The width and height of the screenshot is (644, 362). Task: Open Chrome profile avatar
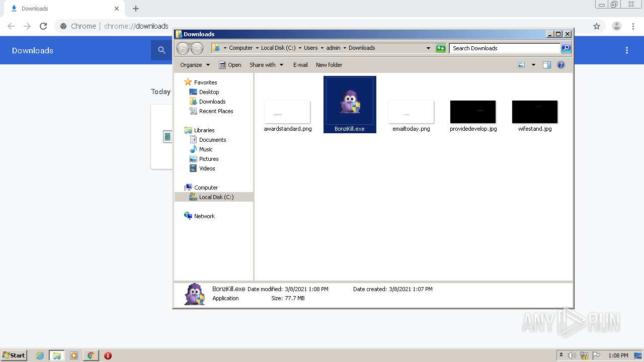[x=617, y=26]
